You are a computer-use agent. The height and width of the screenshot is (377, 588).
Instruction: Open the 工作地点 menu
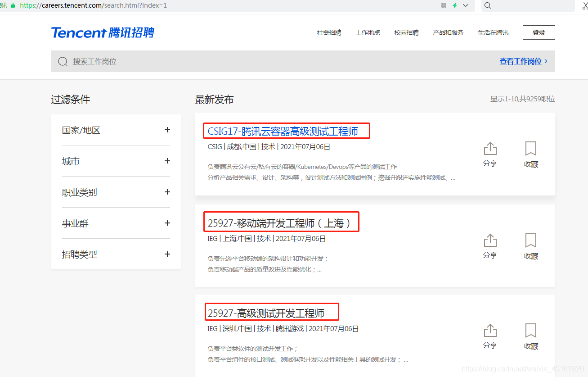(368, 32)
